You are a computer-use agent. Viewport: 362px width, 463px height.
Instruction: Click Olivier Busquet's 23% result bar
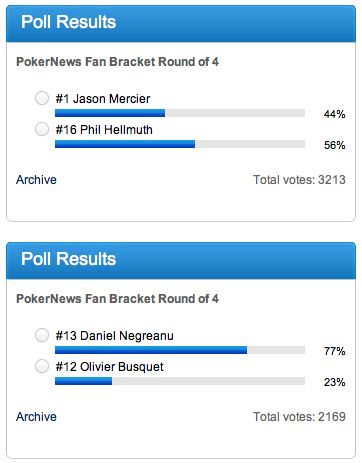180,381
